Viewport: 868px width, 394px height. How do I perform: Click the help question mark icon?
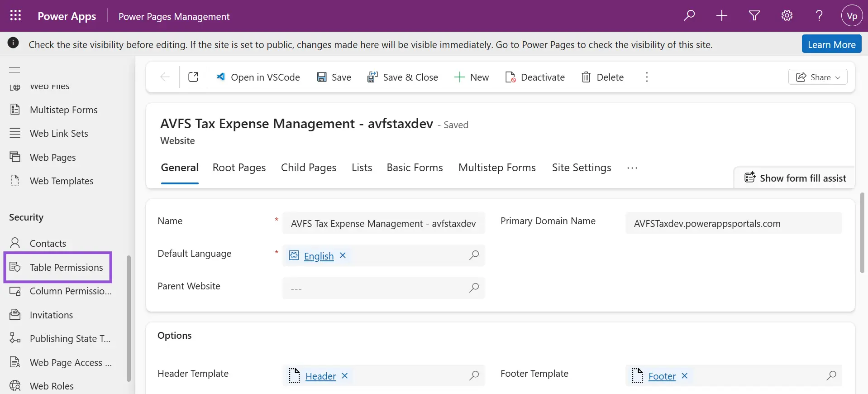(819, 16)
